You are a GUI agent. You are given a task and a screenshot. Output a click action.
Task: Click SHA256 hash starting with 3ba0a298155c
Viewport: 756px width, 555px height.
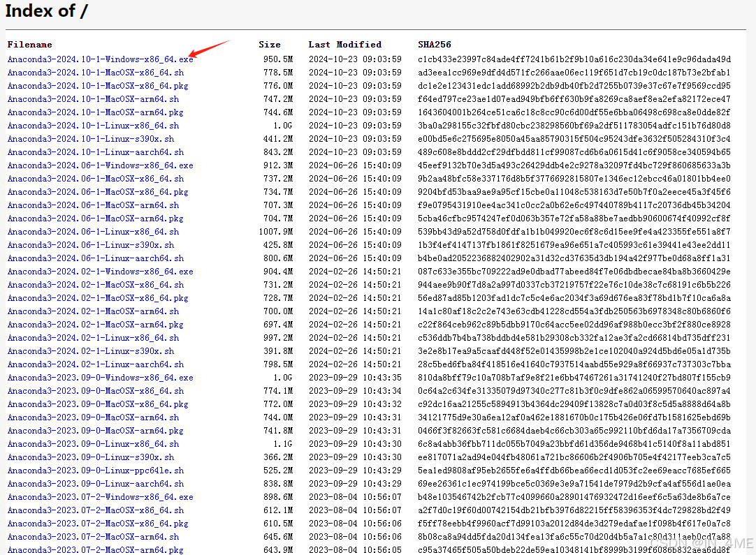point(574,126)
